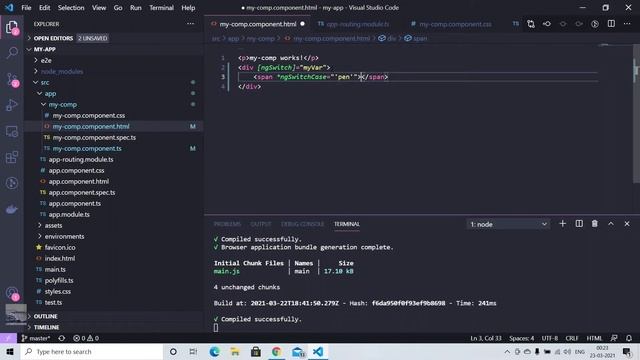
Task: Open app.component.html in explorer
Action: [78, 181]
